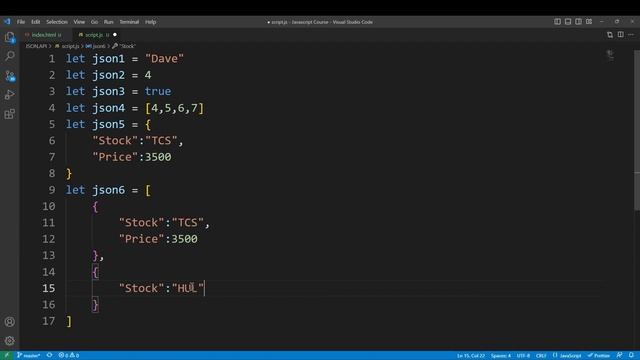Viewport: 640px width, 360px height.
Task: Click line number 9 in gutter
Action: click(x=51, y=190)
